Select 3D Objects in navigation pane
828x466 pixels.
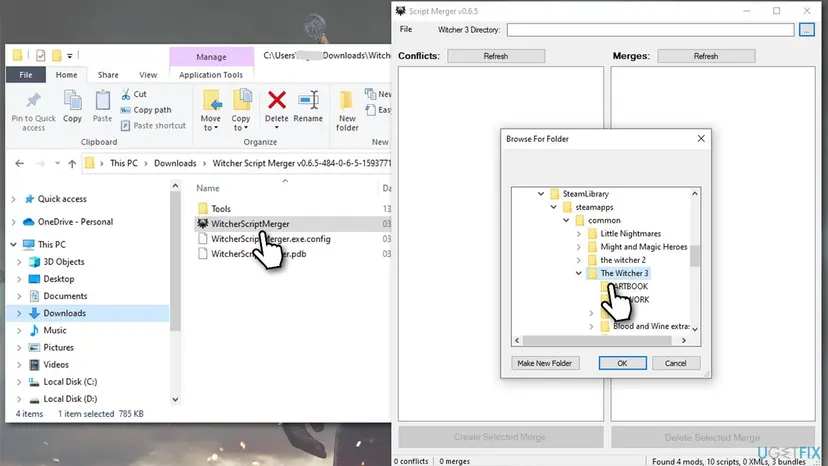(63, 262)
